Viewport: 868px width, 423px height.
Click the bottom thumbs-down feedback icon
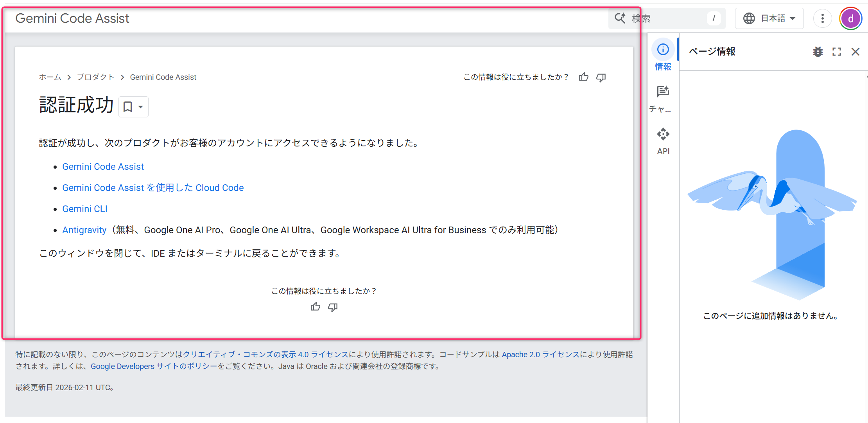[333, 307]
